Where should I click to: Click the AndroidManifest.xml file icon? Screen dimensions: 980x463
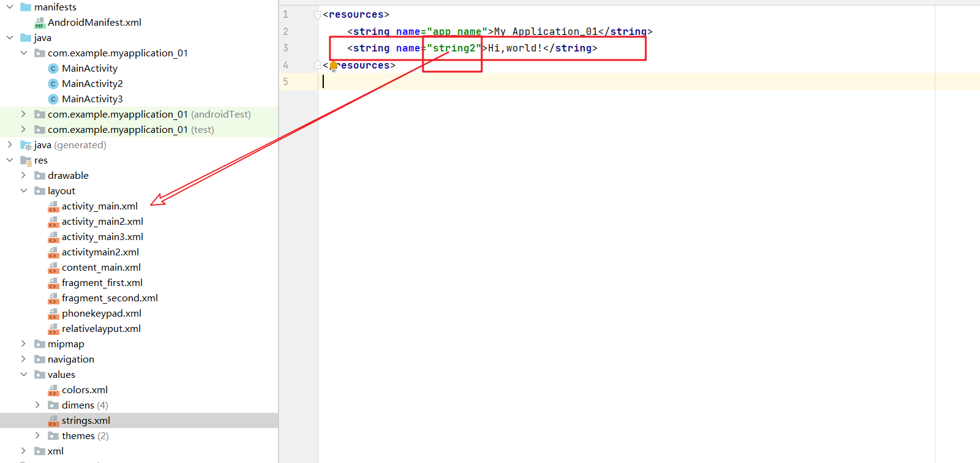pyautogui.click(x=40, y=23)
